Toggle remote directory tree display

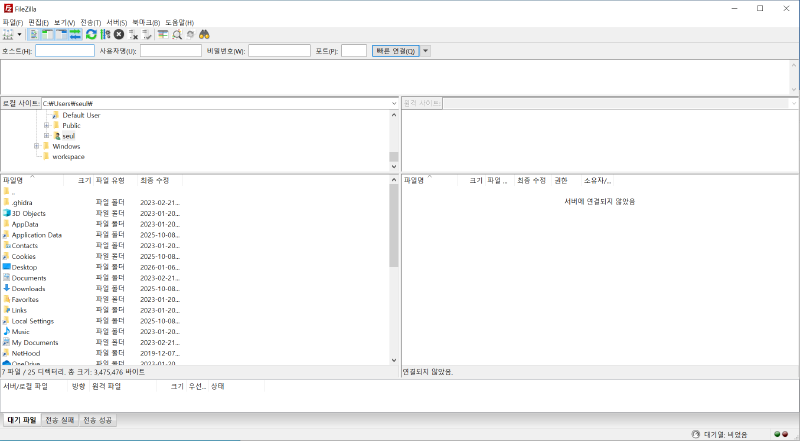pyautogui.click(x=61, y=34)
